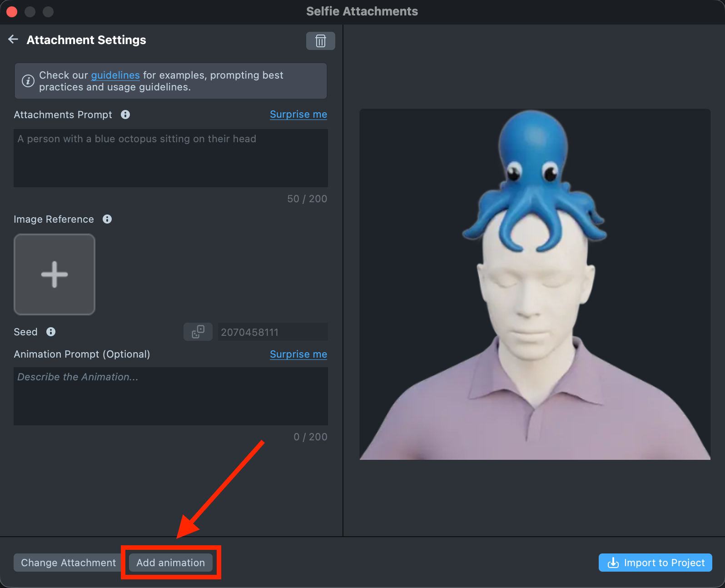
Task: Focus the Describe the Animation field
Action: click(x=171, y=396)
